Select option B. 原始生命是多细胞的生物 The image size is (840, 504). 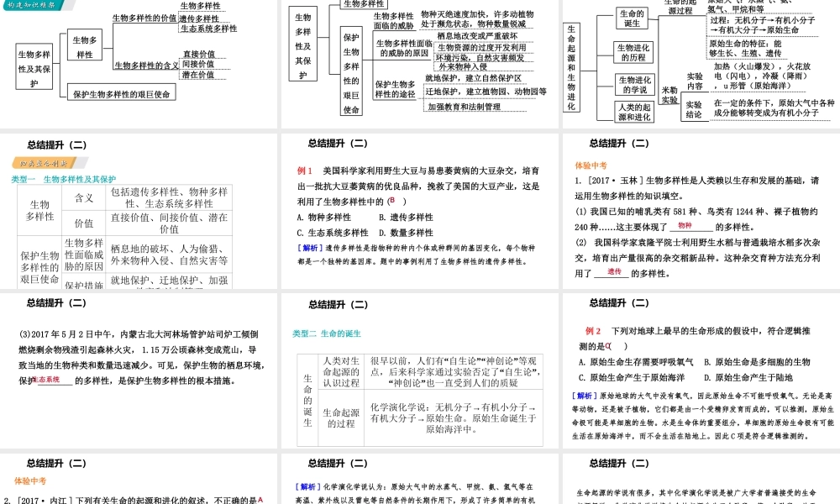pyautogui.click(x=757, y=362)
